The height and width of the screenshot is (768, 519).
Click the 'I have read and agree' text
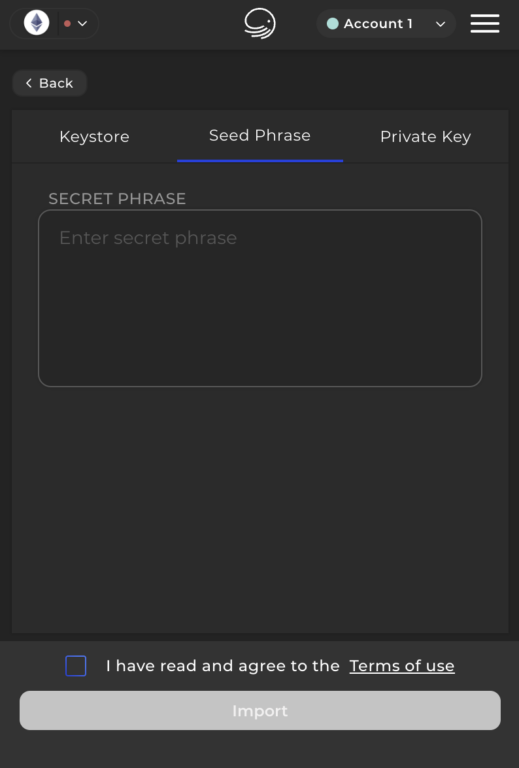click(x=222, y=666)
